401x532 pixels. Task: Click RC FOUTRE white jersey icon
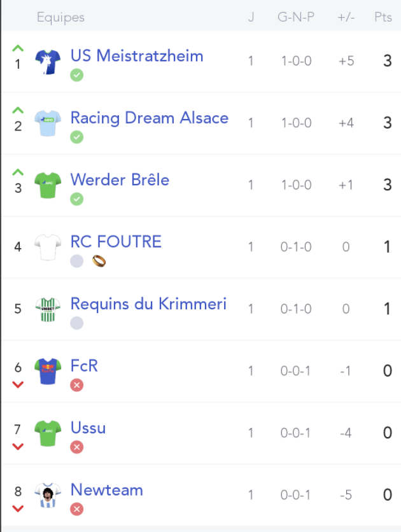pos(48,247)
